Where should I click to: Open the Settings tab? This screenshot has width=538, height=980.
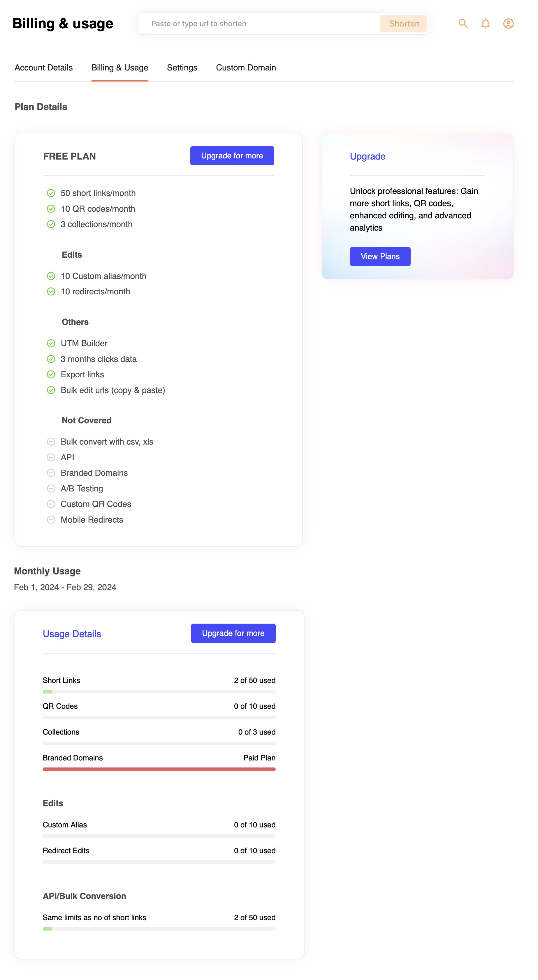182,68
